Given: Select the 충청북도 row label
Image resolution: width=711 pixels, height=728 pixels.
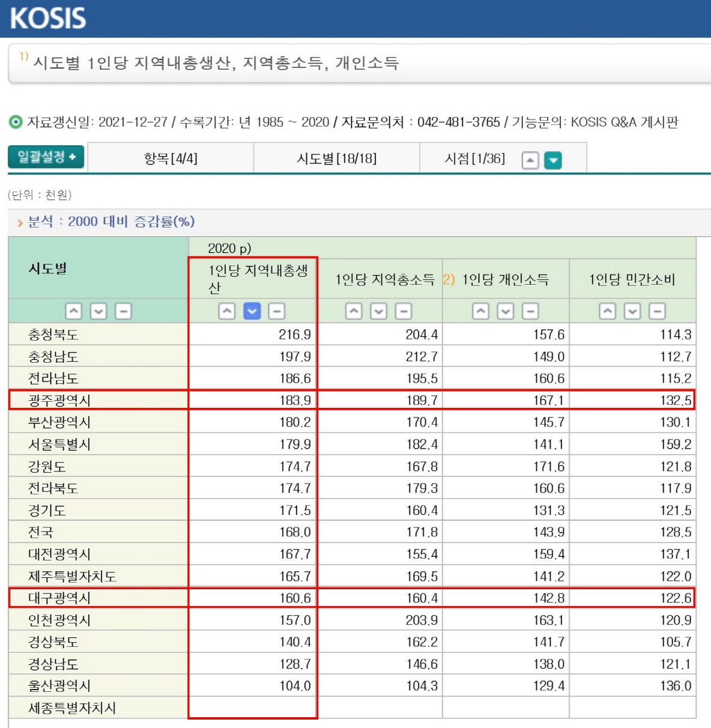Looking at the screenshot, I should pyautogui.click(x=53, y=335).
